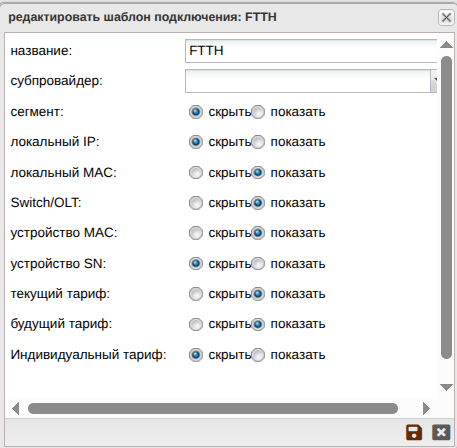Click the 'Индивидуальный тариф:' label
Screen dimensions: 457x448
(x=88, y=355)
